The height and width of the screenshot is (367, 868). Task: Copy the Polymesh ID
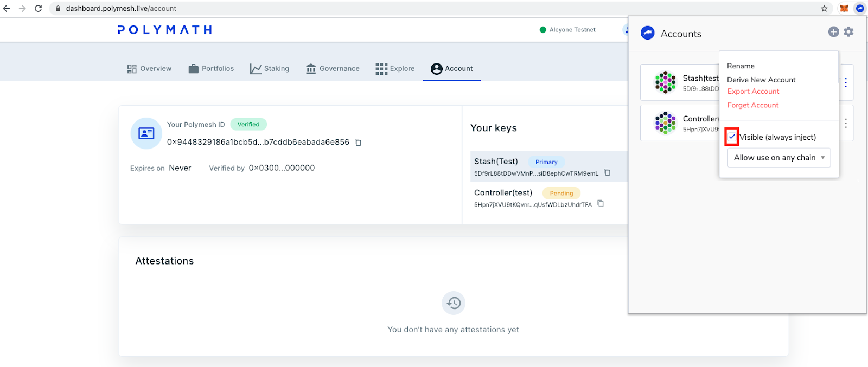coord(358,142)
